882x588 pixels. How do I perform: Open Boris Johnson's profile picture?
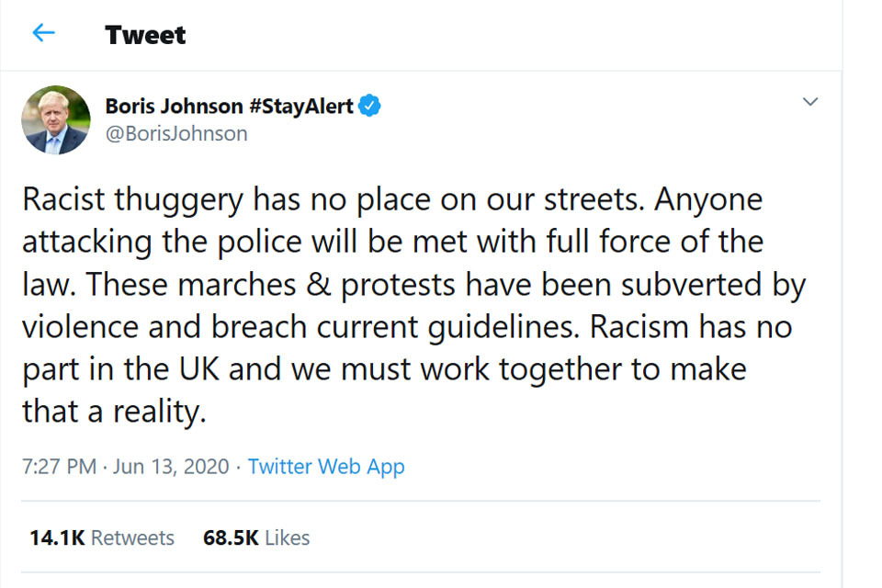tap(56, 120)
